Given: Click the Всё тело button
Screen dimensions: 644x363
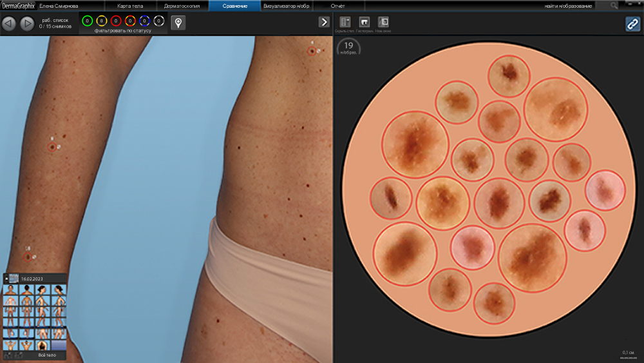Looking at the screenshot, I should pos(47,355).
